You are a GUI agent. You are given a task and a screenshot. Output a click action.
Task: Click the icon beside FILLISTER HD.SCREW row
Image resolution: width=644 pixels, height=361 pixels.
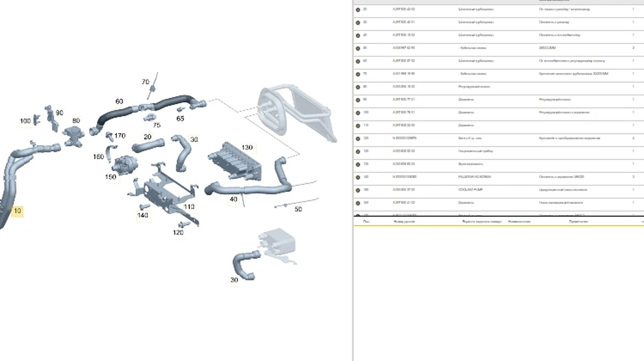click(x=358, y=177)
